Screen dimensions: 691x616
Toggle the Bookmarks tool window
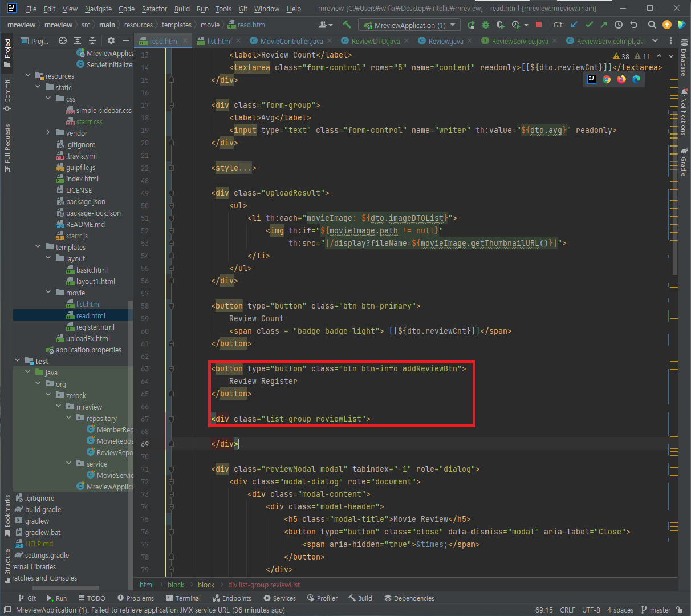pyautogui.click(x=7, y=516)
